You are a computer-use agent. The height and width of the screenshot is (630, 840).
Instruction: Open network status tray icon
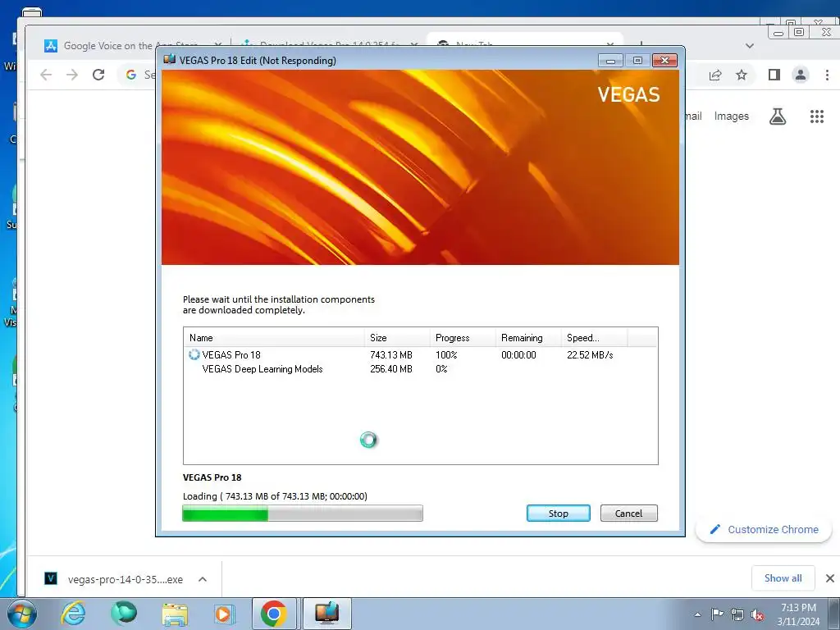(737, 614)
